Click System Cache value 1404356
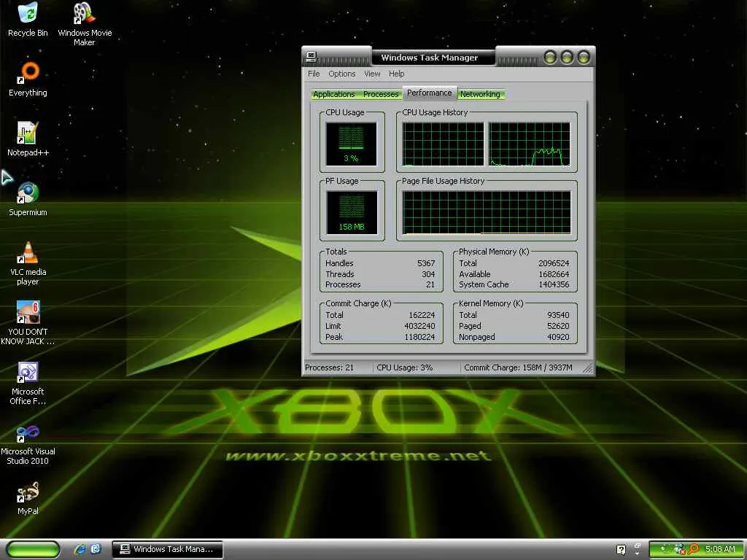The height and width of the screenshot is (560, 747). (x=554, y=285)
